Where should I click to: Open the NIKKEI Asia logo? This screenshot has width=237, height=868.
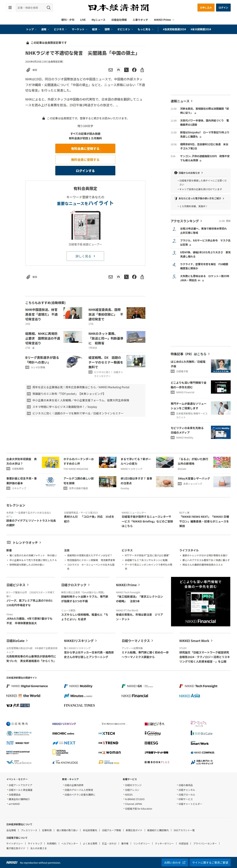tap(190, 696)
